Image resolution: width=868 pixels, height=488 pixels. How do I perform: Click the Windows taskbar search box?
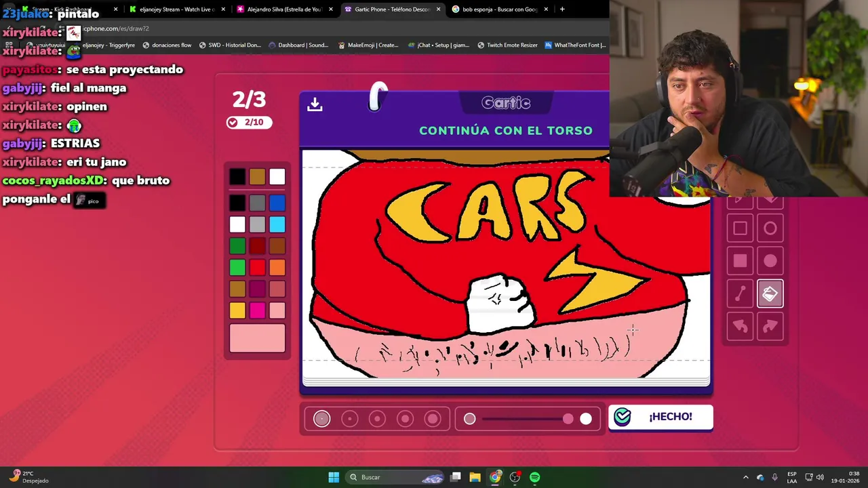tap(396, 477)
